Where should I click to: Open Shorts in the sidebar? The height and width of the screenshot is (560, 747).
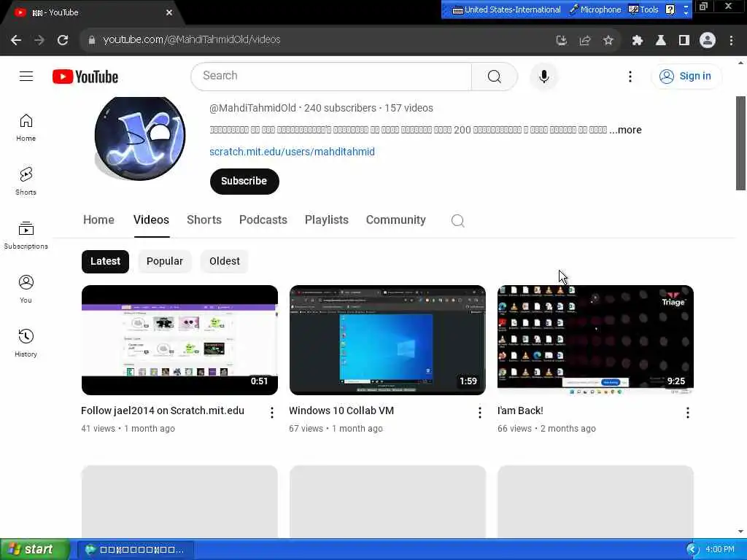point(26,182)
